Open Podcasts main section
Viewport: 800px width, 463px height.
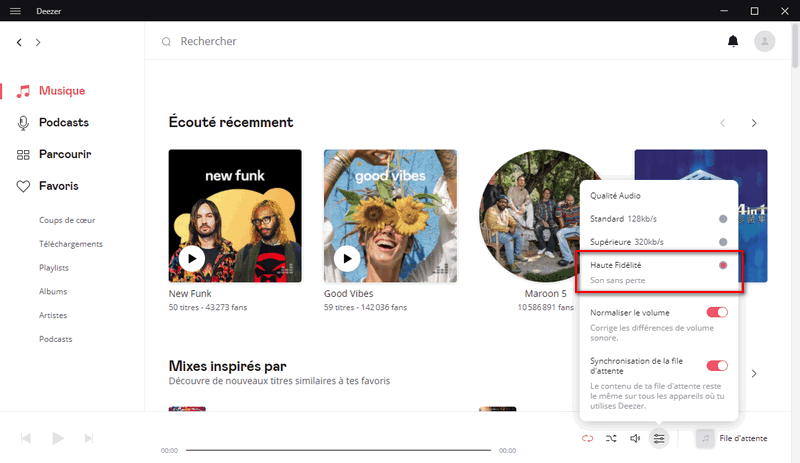pyautogui.click(x=64, y=123)
